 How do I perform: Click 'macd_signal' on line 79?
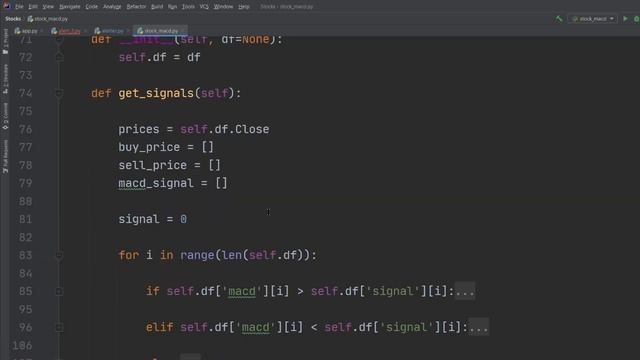(156, 183)
